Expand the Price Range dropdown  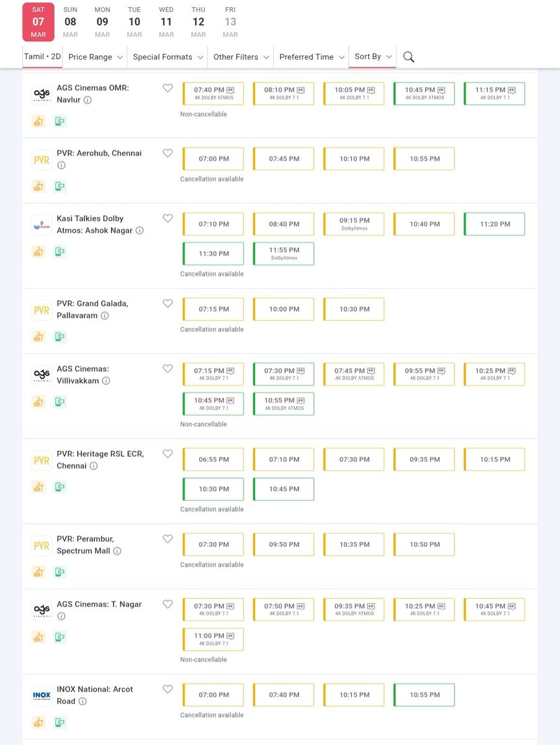[x=96, y=56]
